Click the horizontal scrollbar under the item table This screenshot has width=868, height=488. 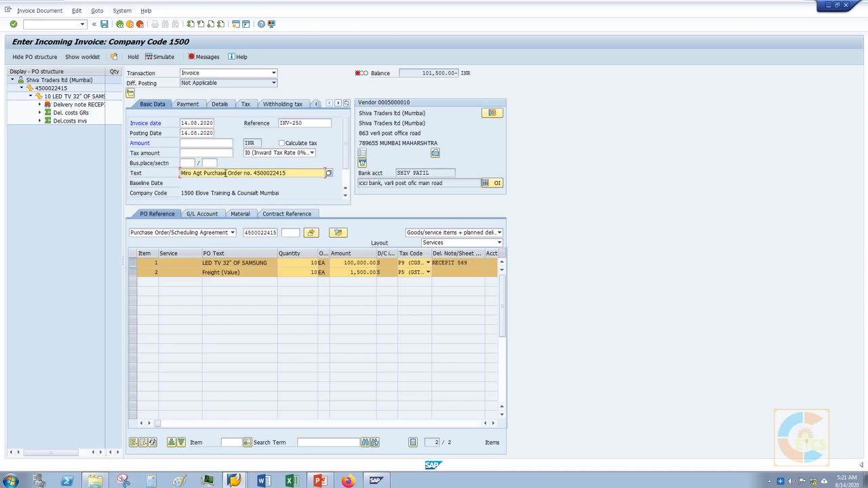click(x=317, y=424)
